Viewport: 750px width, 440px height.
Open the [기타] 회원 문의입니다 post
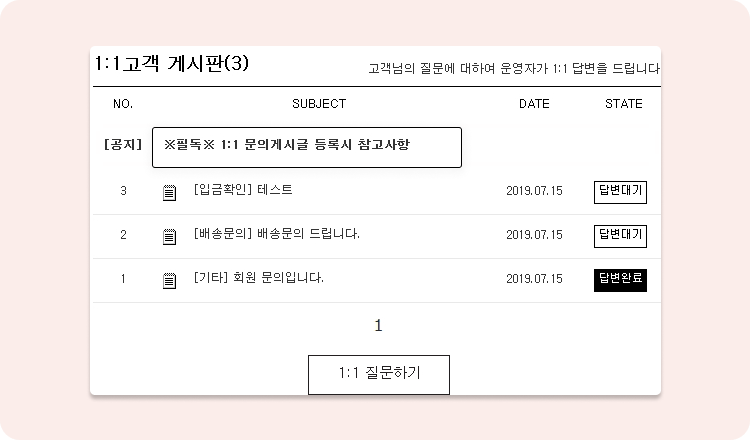click(x=258, y=278)
